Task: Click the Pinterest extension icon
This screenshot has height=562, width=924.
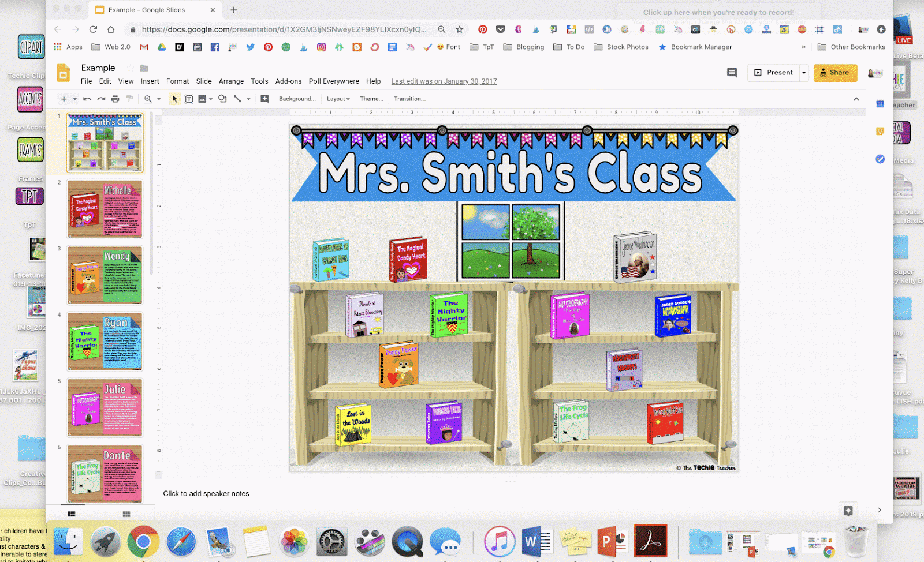Action: point(483,29)
